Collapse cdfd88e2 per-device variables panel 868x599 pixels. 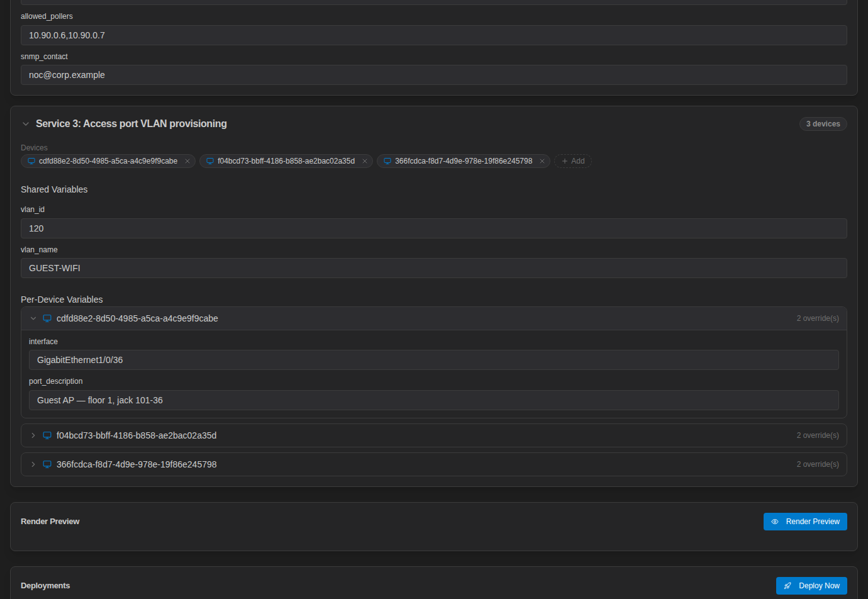[33, 318]
